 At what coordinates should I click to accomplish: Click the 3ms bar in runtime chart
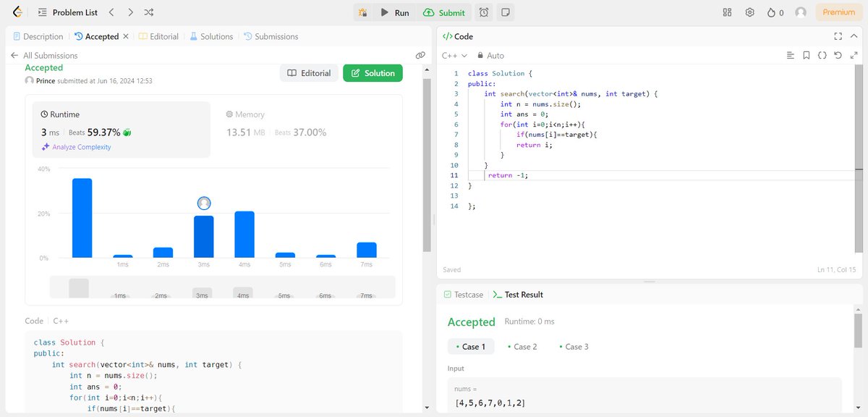point(204,237)
